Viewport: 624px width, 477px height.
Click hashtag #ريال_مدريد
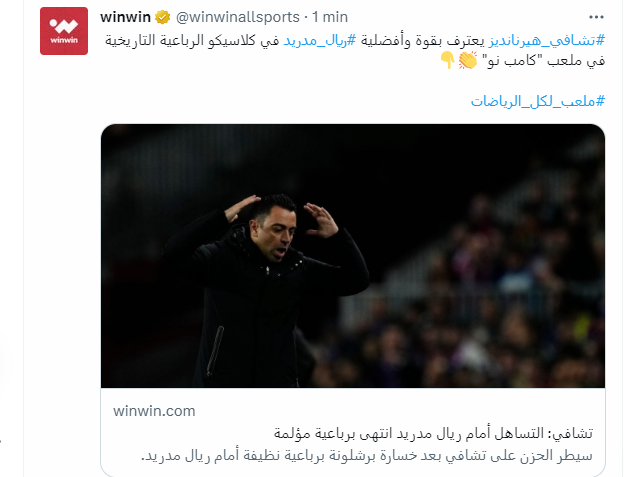(x=319, y=40)
